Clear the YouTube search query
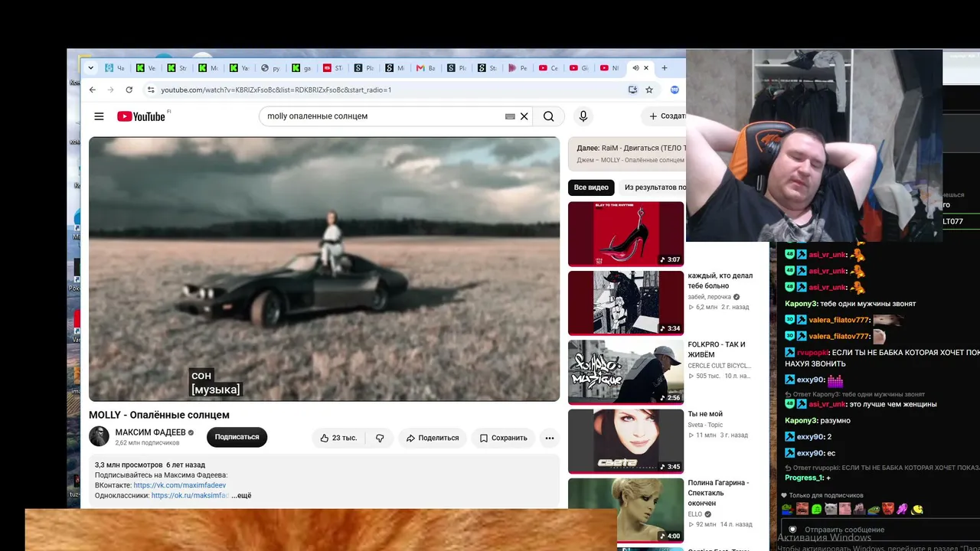This screenshot has width=980, height=551. click(524, 116)
